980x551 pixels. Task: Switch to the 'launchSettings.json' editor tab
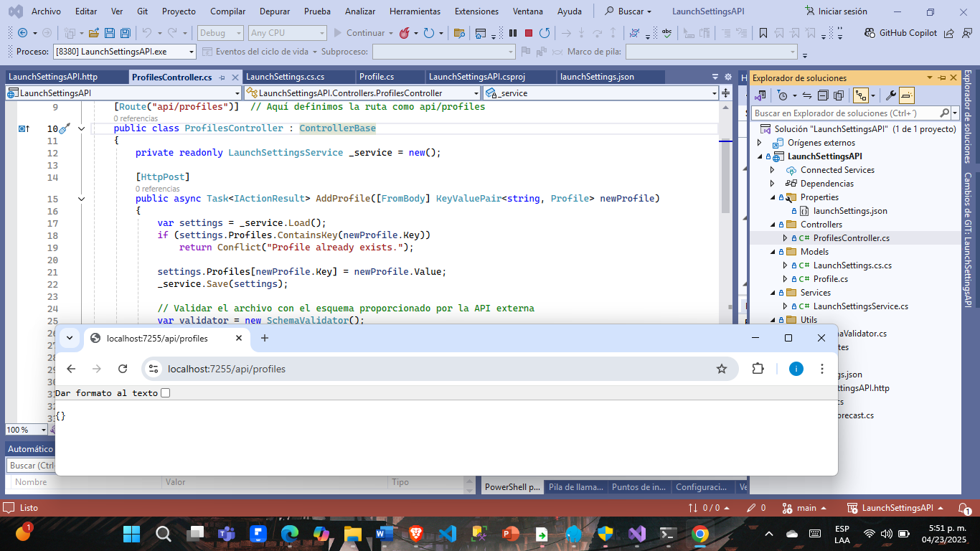coord(597,77)
